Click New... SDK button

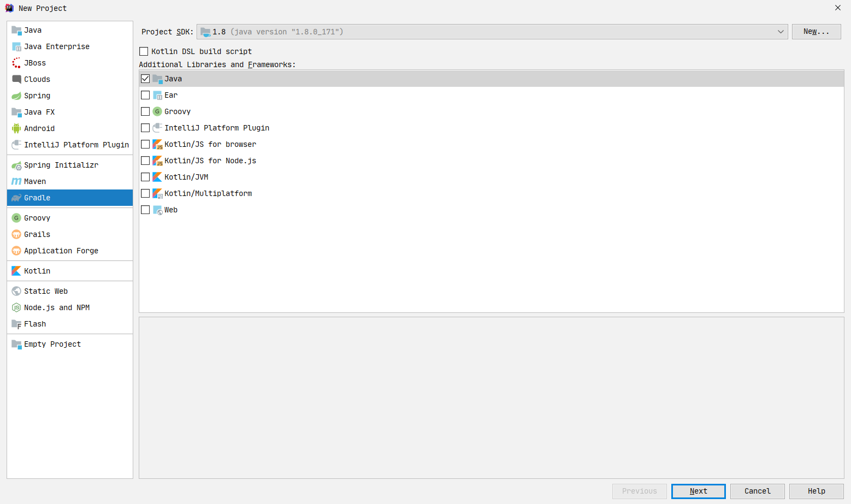pos(816,32)
